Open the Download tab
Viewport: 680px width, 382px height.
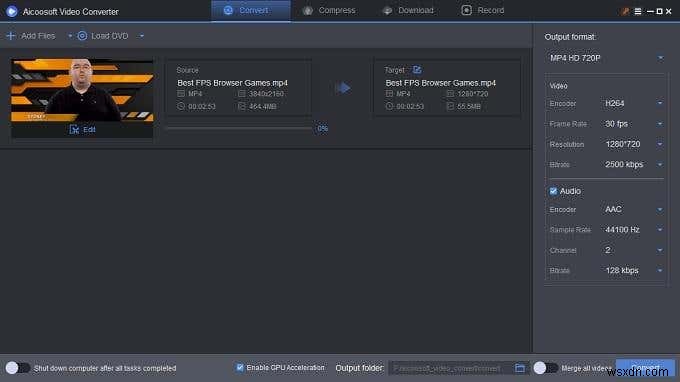point(408,10)
